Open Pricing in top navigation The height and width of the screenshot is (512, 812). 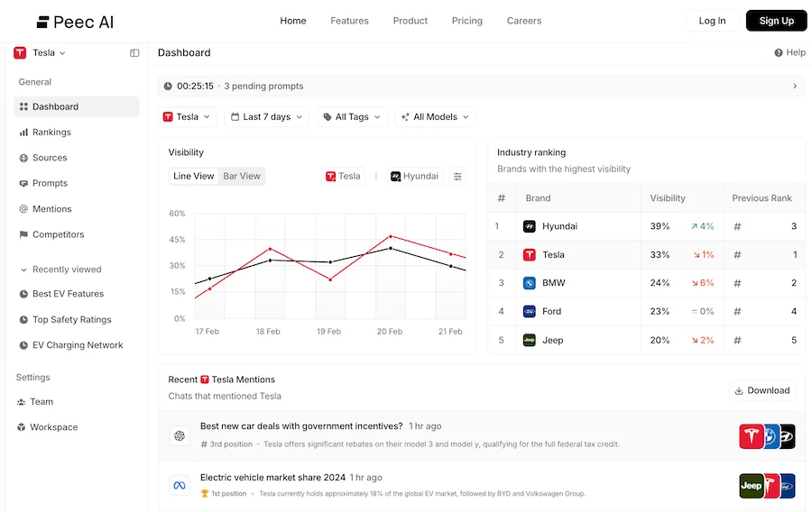pyautogui.click(x=467, y=21)
